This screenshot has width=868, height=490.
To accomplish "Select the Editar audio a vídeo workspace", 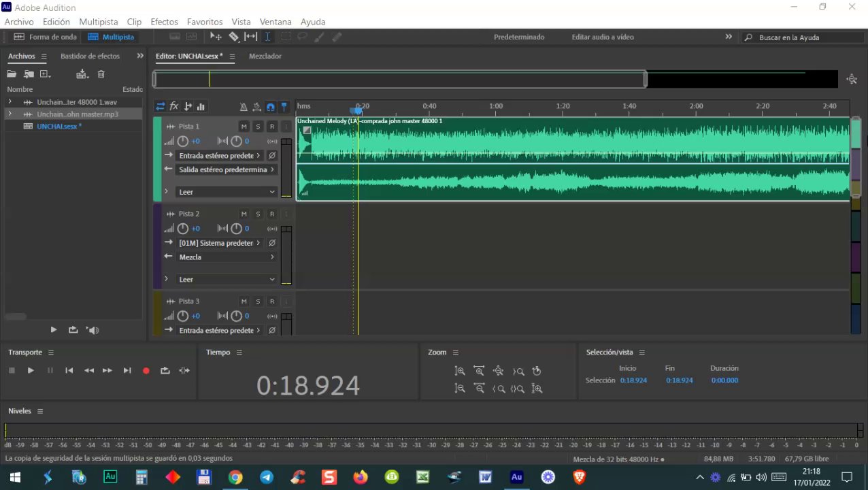I will tap(602, 37).
